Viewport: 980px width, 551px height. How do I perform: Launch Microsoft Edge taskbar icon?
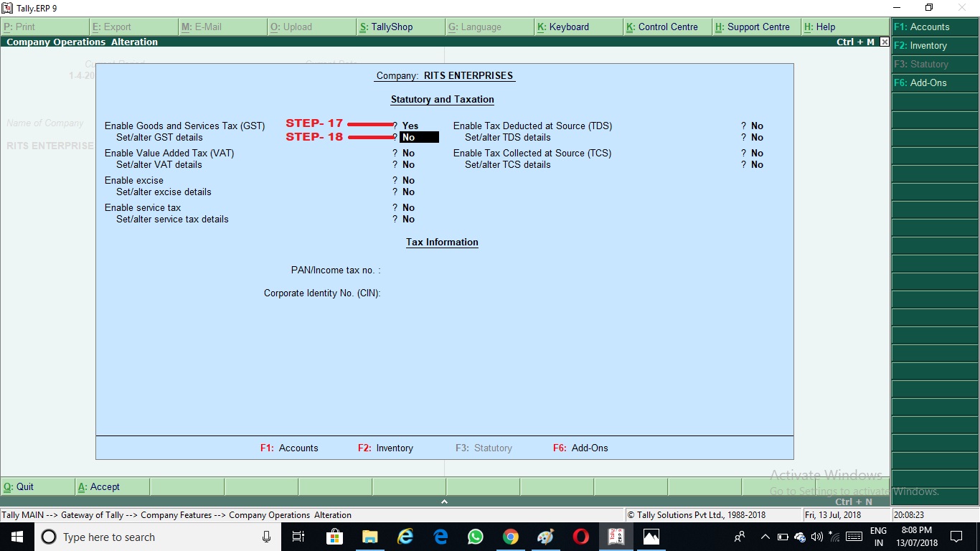click(x=440, y=537)
